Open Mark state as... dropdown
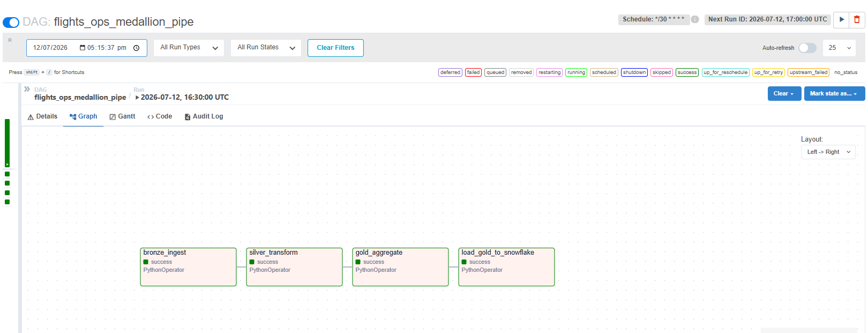This screenshot has width=868, height=333. click(834, 93)
